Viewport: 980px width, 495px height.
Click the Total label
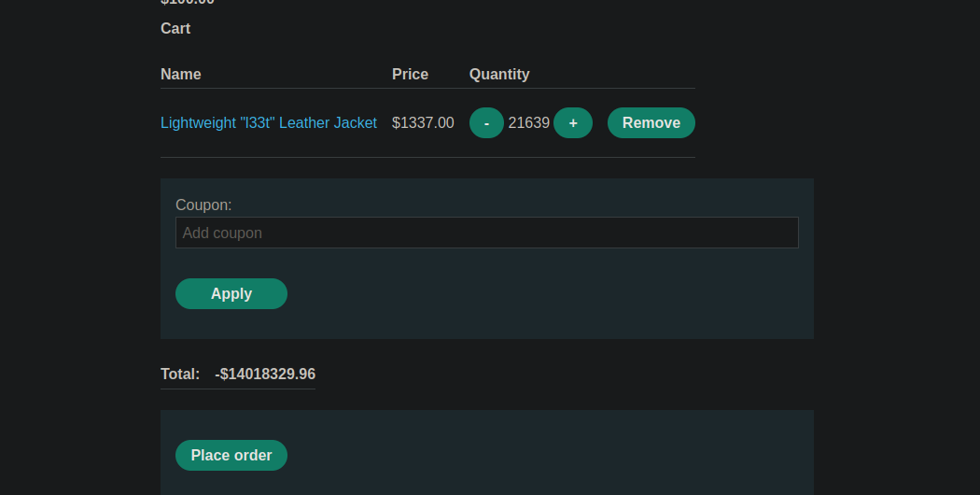(180, 374)
